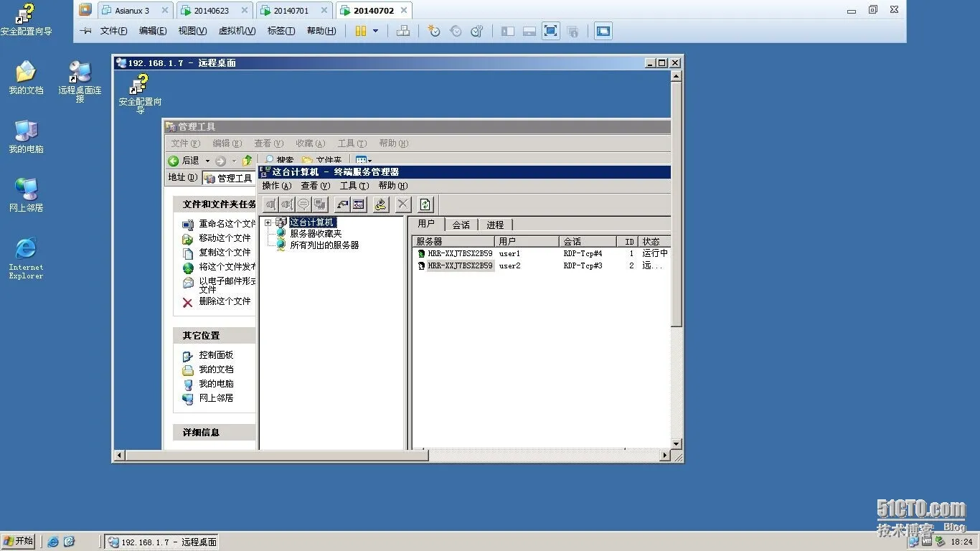Open the 后退 history dropdown arrow
This screenshot has width=980, height=551.
click(207, 161)
